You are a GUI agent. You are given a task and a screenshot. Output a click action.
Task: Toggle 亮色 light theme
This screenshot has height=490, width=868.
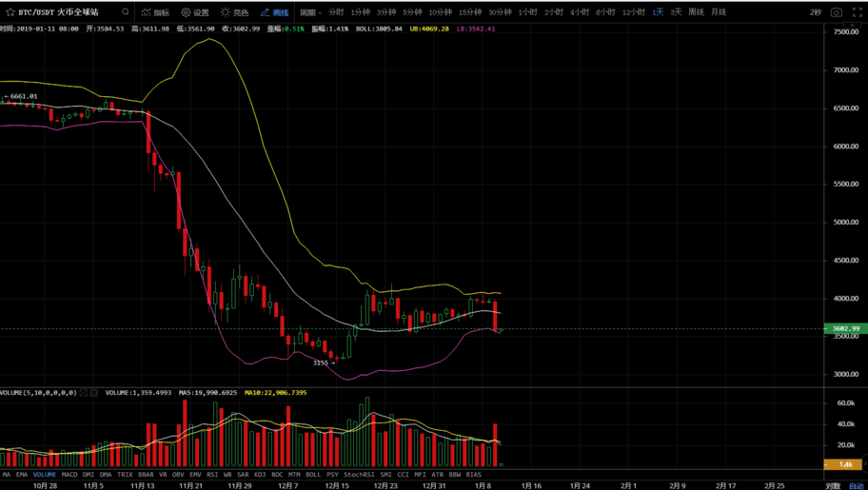(235, 12)
